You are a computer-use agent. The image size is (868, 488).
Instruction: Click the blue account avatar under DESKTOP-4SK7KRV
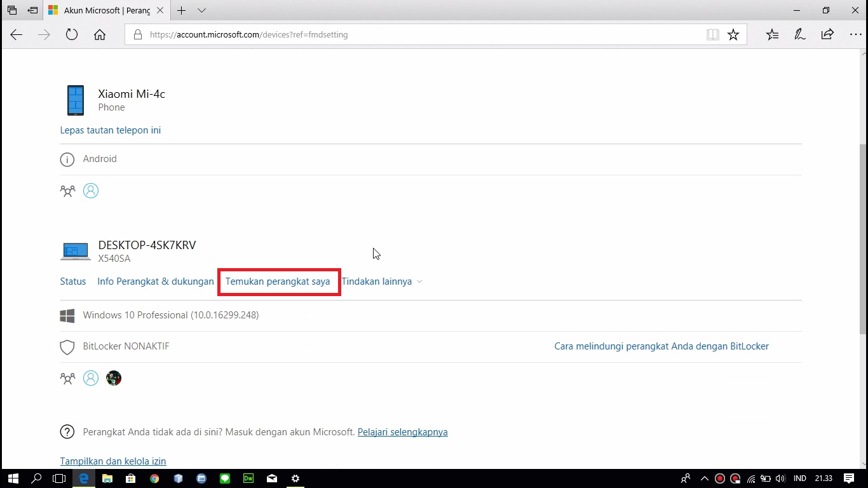(91, 378)
